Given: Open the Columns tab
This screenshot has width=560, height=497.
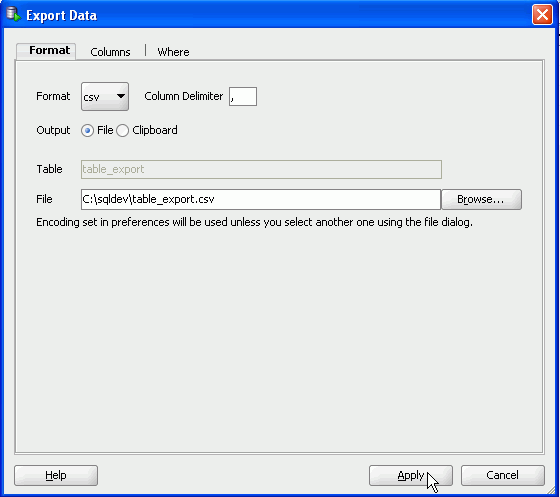Looking at the screenshot, I should [110, 52].
